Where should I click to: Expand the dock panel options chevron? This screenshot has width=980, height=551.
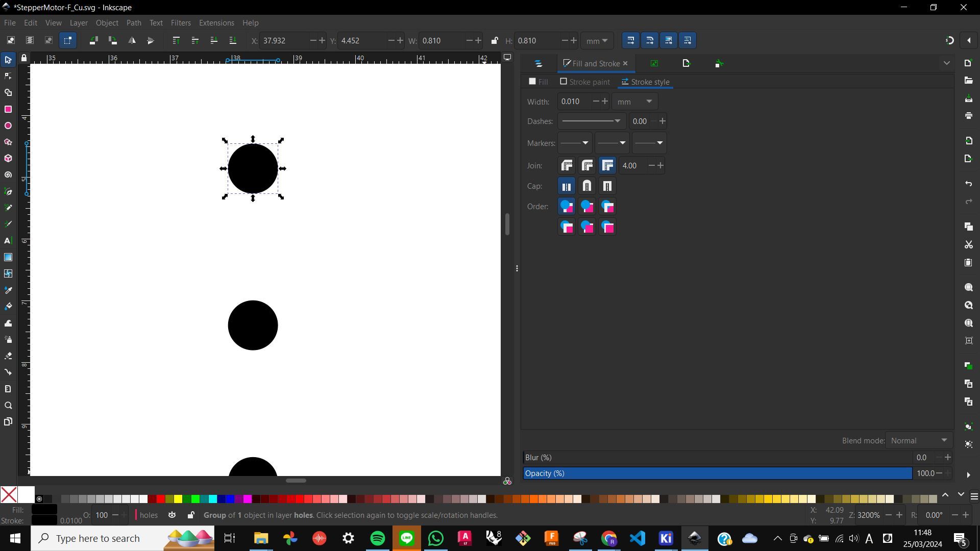(x=946, y=63)
